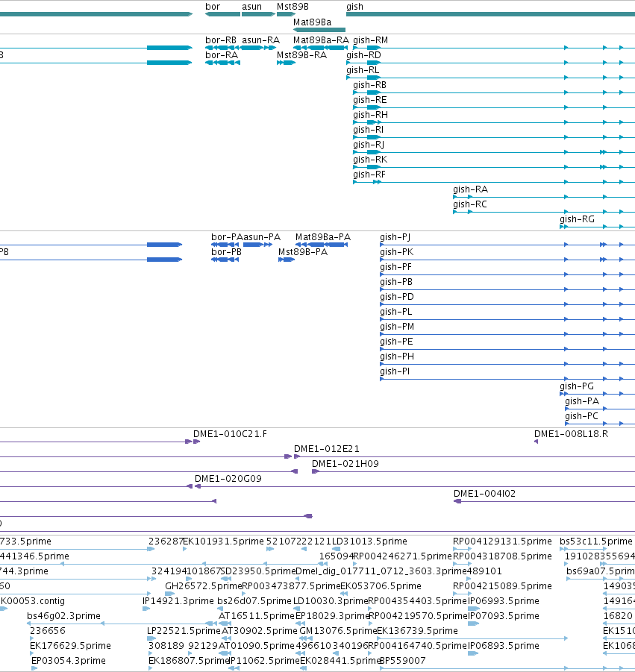Open the gish-RH transcript
635x672 pixels.
point(370,114)
